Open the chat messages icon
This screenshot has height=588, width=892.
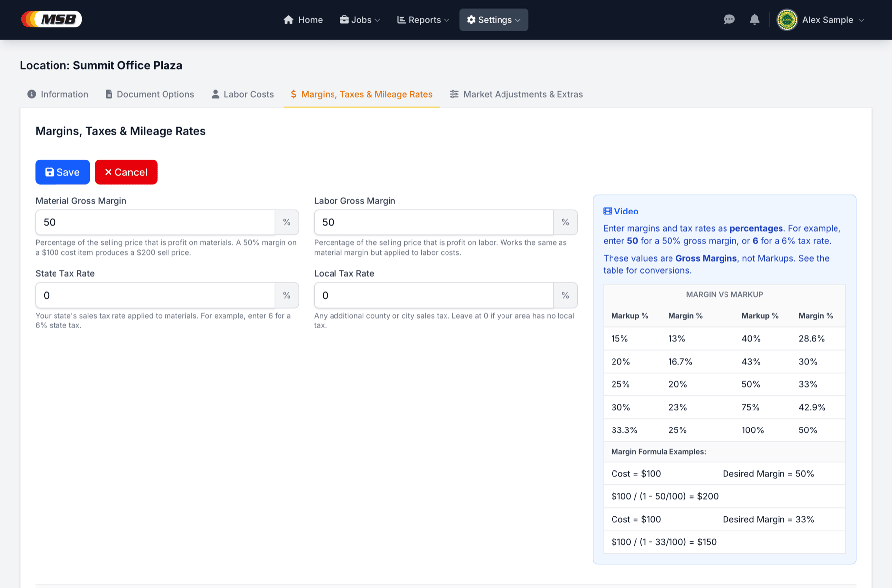click(729, 20)
